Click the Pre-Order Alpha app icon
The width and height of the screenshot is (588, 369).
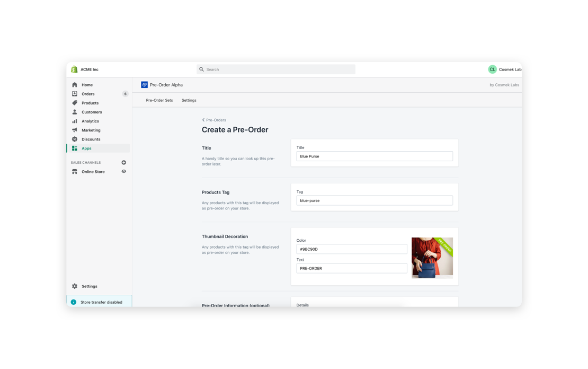coord(145,85)
